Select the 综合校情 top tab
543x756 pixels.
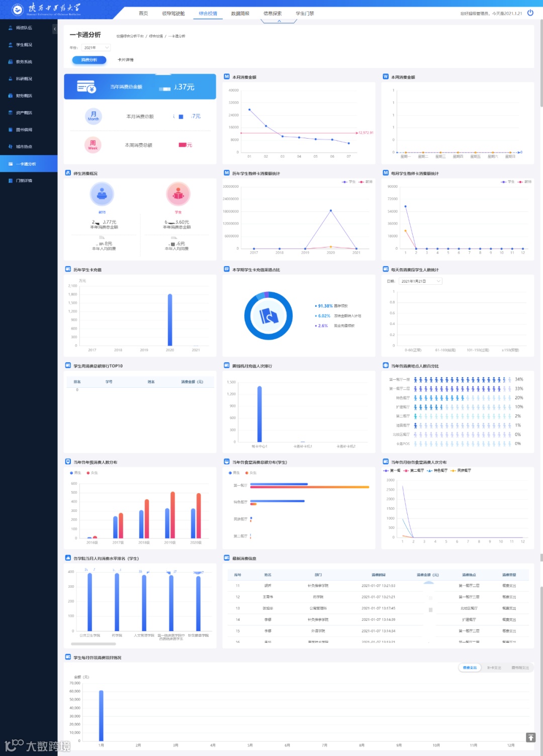208,14
